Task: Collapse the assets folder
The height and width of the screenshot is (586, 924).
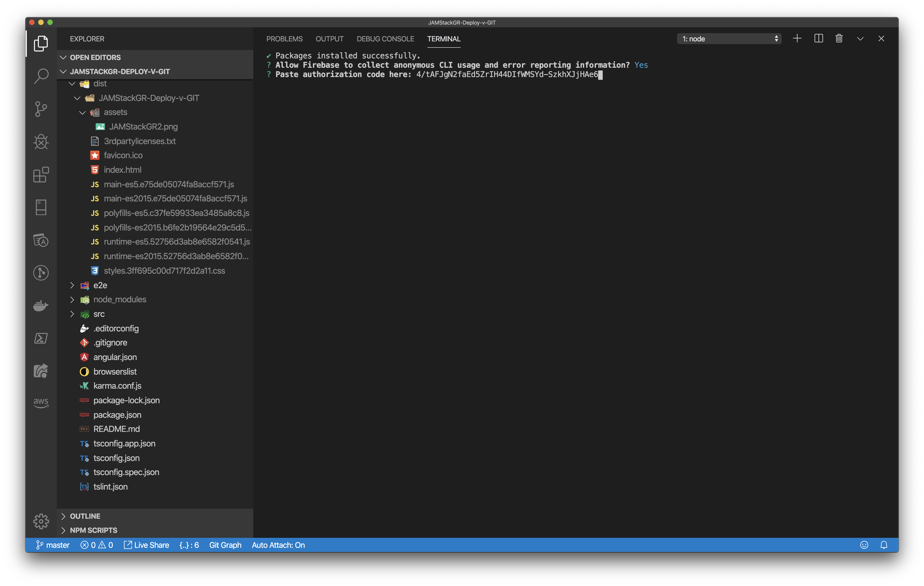Action: [x=155, y=112]
